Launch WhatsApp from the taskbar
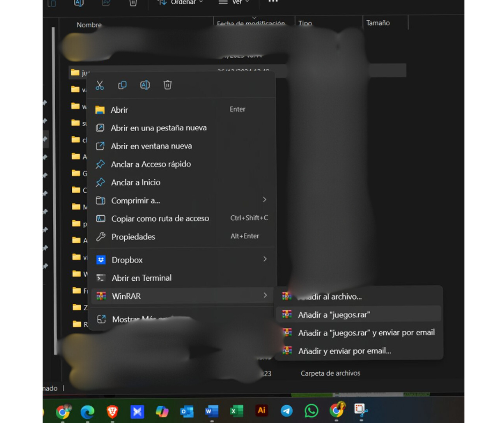Screen dimensions: 504x423 tap(312, 411)
